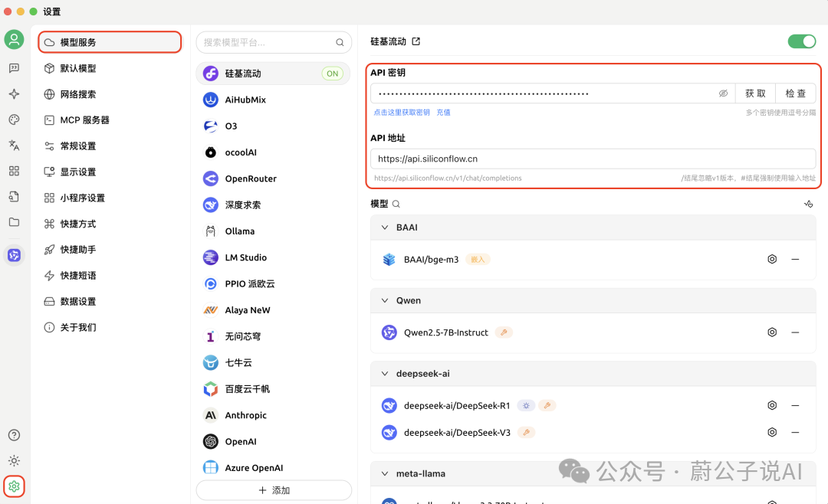Select 数据设置 settings menu
Viewport: 828px width, 504px height.
click(110, 301)
